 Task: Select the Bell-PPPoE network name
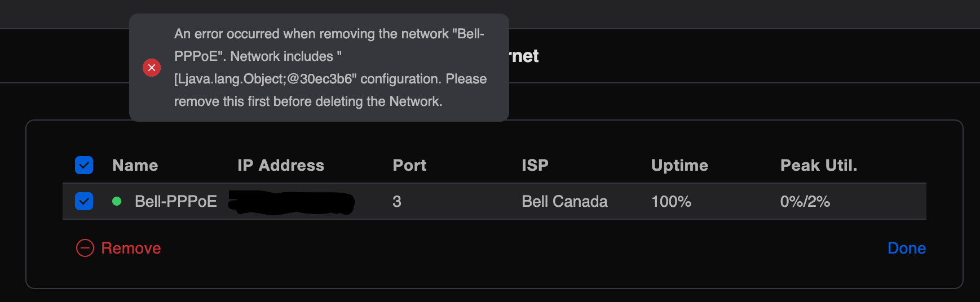[x=175, y=201]
